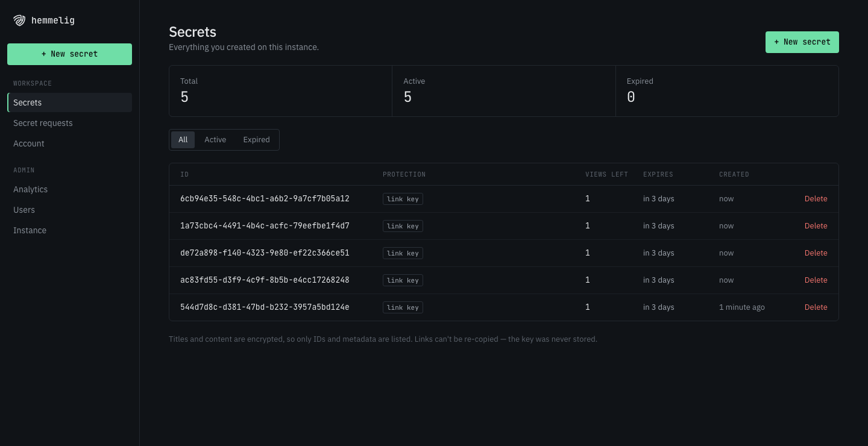
Task: Open Secrets in the sidebar
Action: pos(69,102)
